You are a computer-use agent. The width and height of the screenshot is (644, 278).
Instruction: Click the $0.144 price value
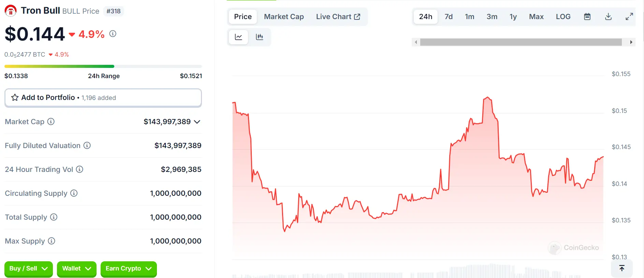coord(35,34)
